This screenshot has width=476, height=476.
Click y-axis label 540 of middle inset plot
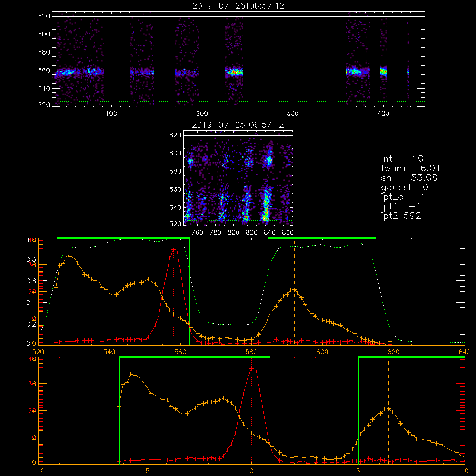point(175,208)
